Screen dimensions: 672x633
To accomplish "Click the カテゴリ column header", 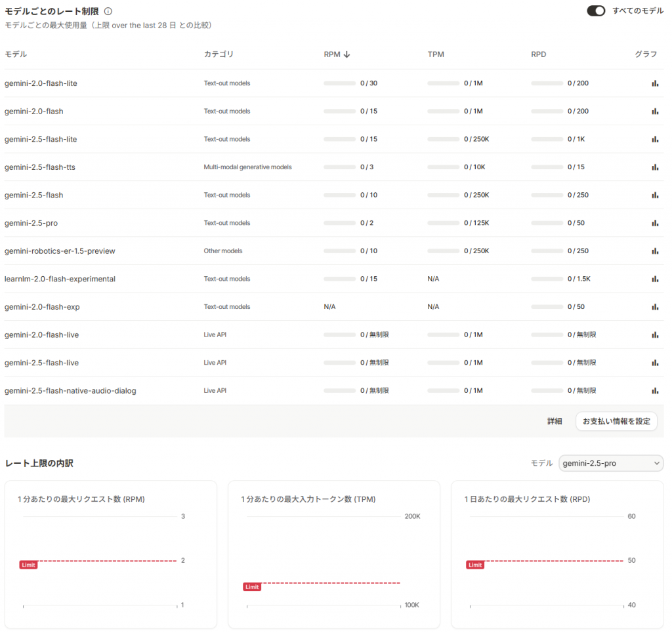I will (x=219, y=54).
